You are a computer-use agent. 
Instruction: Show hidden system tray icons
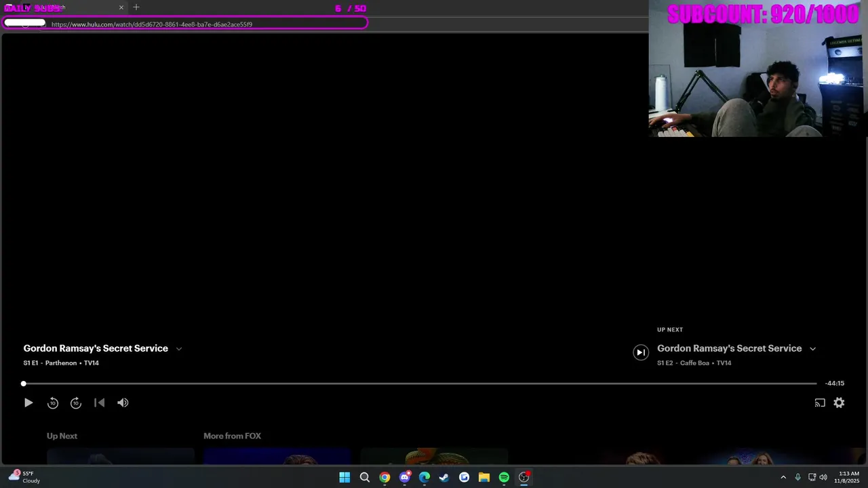(783, 477)
